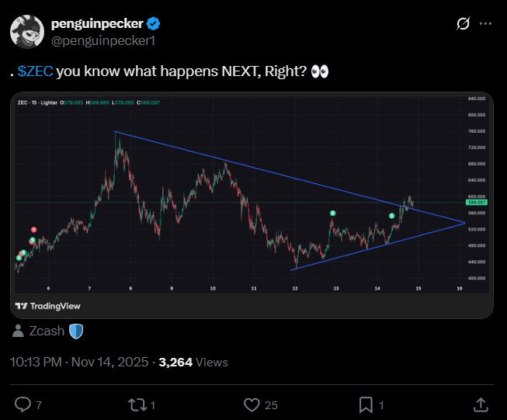Image resolution: width=507 pixels, height=420 pixels.
Task: Click the red marker dot on chart
Action: pyautogui.click(x=33, y=230)
